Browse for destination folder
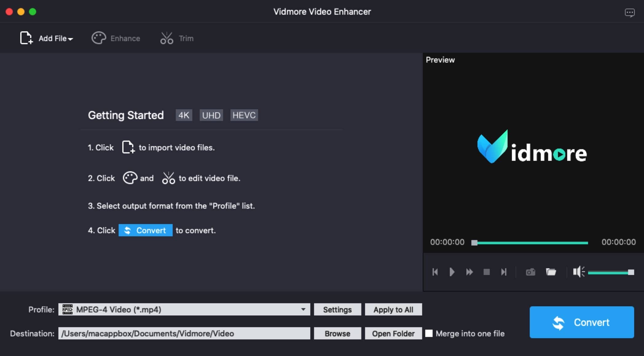Screen dimensions: 644x356 337,333
